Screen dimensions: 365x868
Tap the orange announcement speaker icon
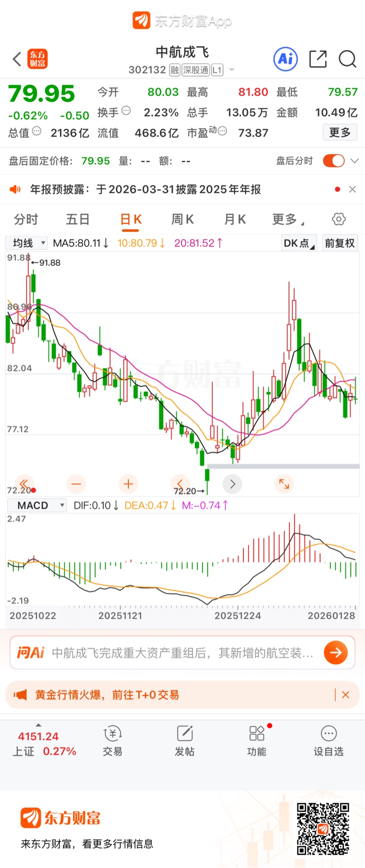(15, 189)
